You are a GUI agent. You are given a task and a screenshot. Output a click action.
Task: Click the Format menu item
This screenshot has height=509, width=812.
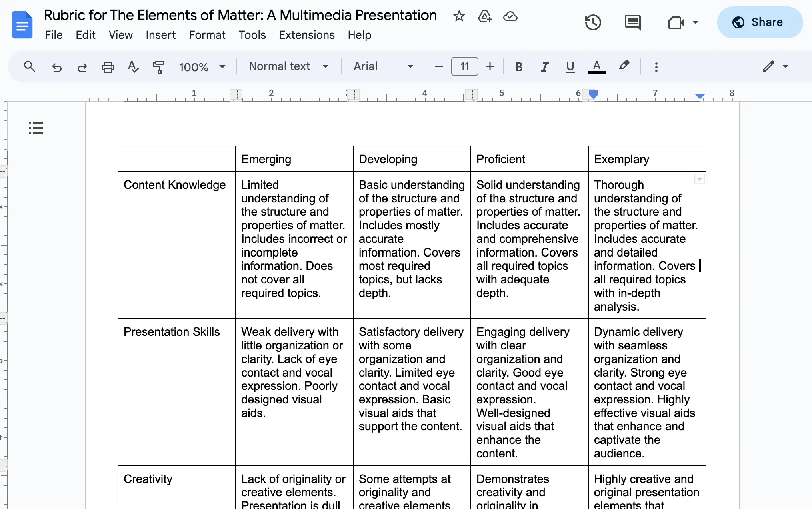click(x=207, y=34)
